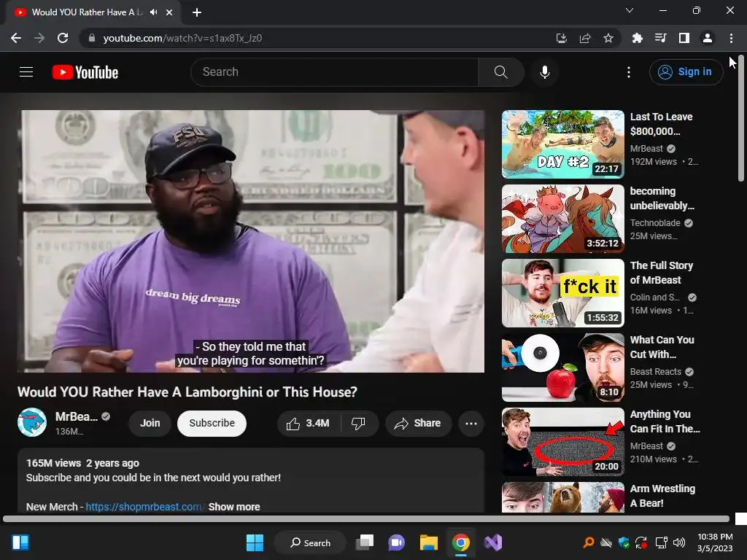This screenshot has width=747, height=560.
Task: Open Visual Studio from taskbar
Action: coord(493,542)
